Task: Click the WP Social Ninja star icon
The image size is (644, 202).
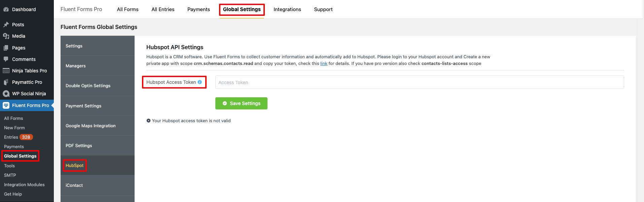Action: 6,94
